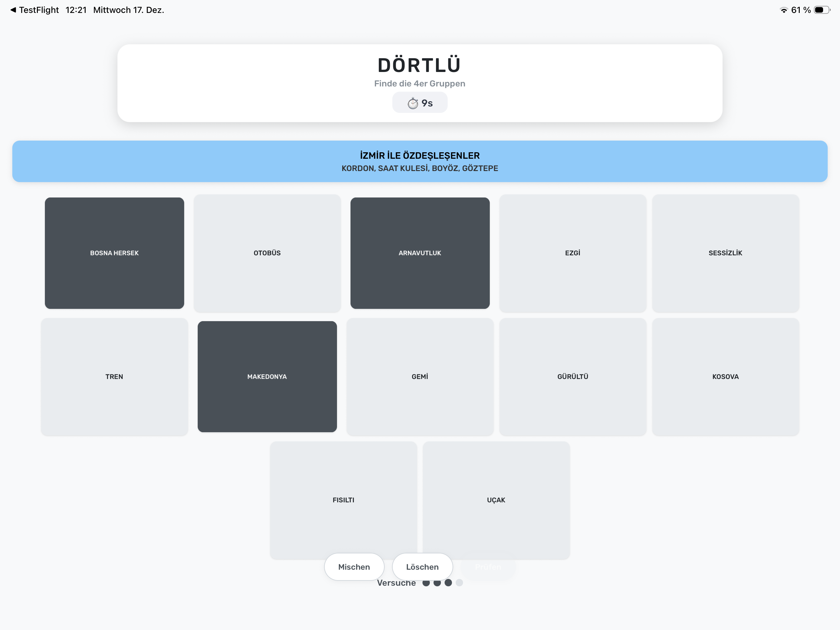Screen dimensions: 840x630
Task: Tap the battery status icon
Action: 822,10
